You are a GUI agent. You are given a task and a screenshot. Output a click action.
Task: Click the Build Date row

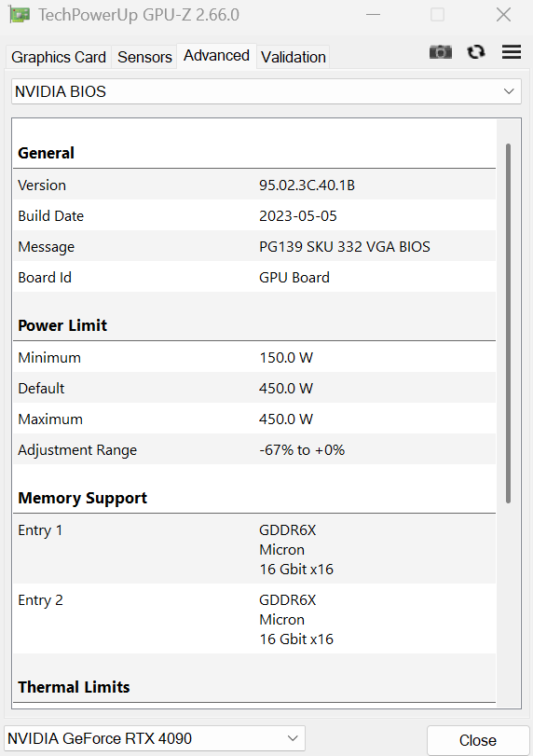[x=254, y=215]
